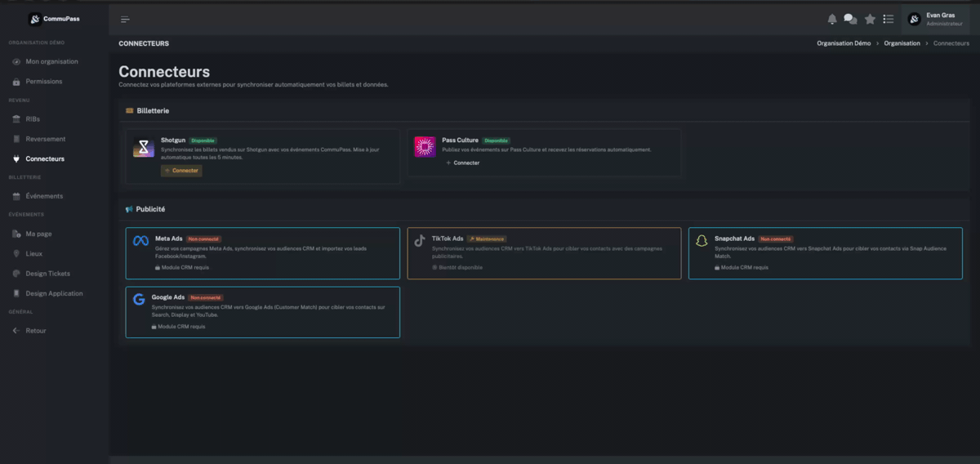Click the favorites star icon
980x464 pixels.
(x=871, y=19)
